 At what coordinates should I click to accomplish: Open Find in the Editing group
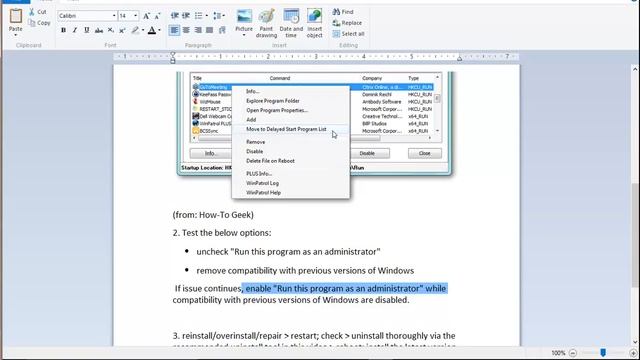(343, 12)
